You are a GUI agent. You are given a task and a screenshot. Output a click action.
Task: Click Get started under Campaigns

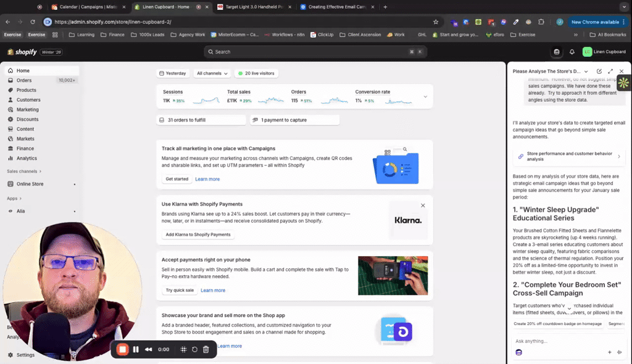point(177,178)
